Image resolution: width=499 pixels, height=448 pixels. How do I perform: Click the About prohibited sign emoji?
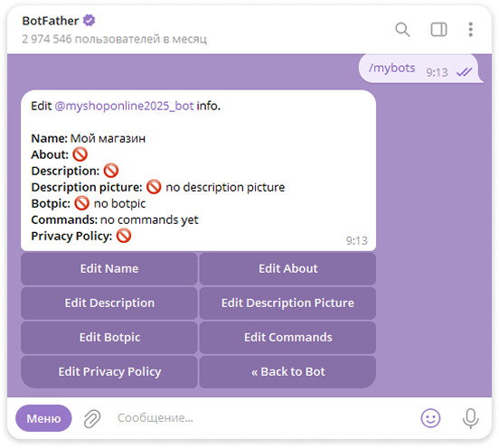[x=80, y=154]
